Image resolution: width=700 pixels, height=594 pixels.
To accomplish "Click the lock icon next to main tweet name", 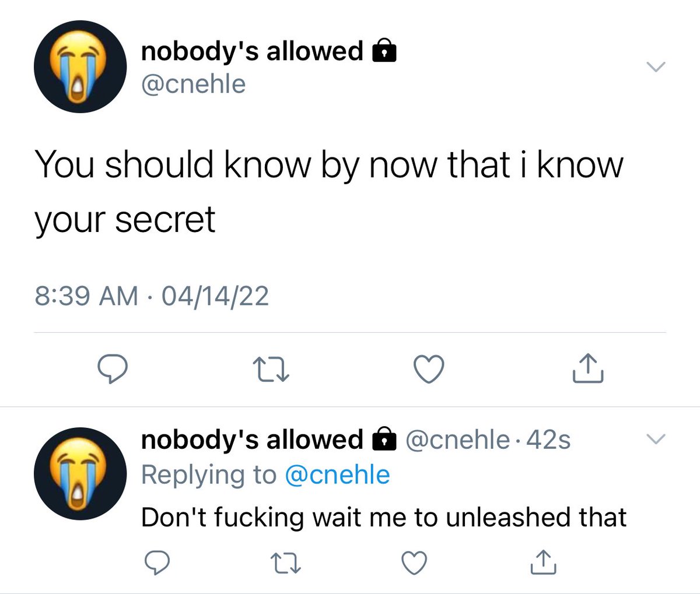I will pyautogui.click(x=384, y=51).
